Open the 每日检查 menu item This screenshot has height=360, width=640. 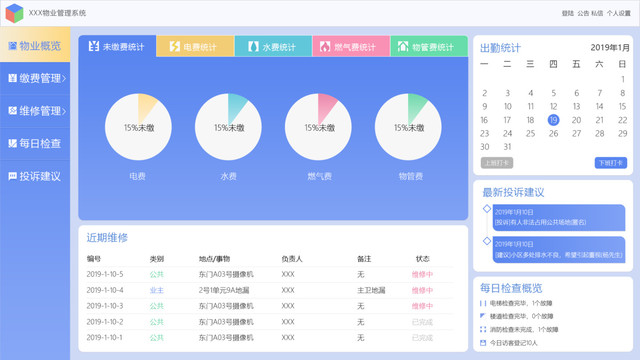(x=35, y=143)
